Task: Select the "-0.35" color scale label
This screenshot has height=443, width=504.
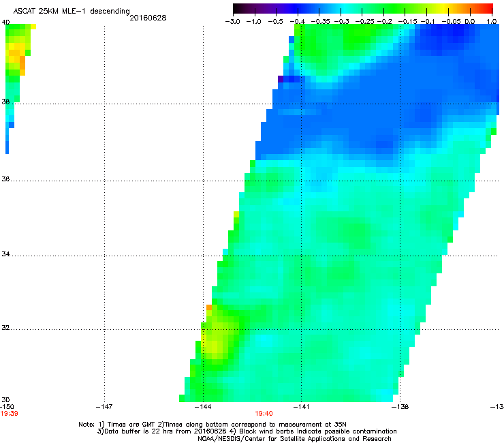Action: [321, 22]
